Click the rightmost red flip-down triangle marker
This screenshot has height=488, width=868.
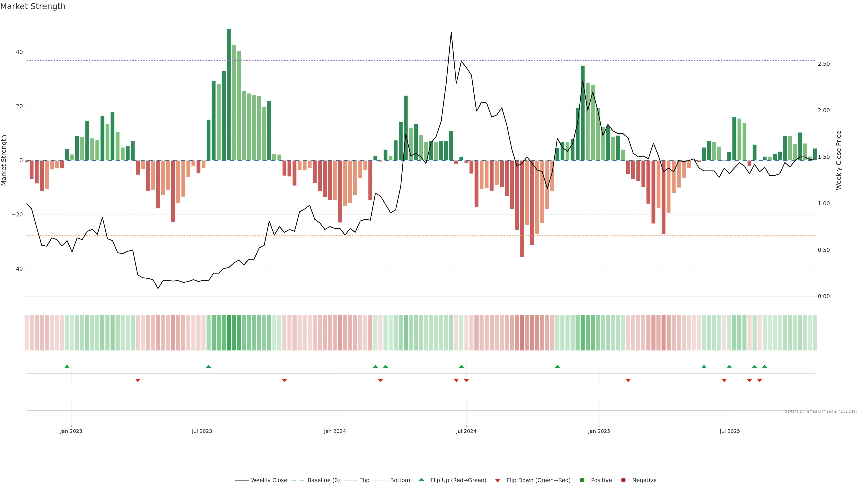759,380
